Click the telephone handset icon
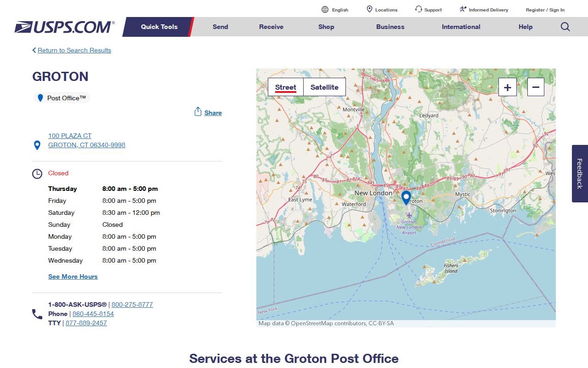Viewport: 588px width, 368px height. pos(37,314)
